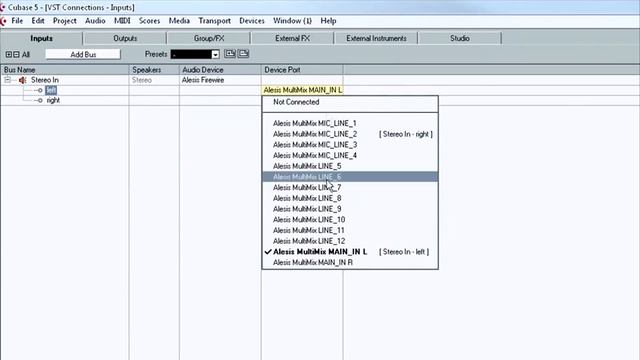
Task: Open the Devices menu
Action: [x=252, y=21]
